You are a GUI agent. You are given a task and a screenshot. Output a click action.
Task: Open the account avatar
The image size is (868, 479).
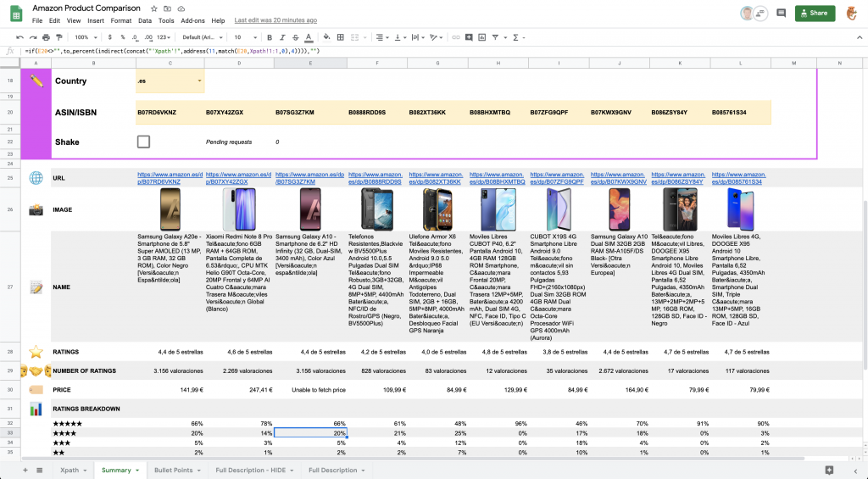pos(852,13)
